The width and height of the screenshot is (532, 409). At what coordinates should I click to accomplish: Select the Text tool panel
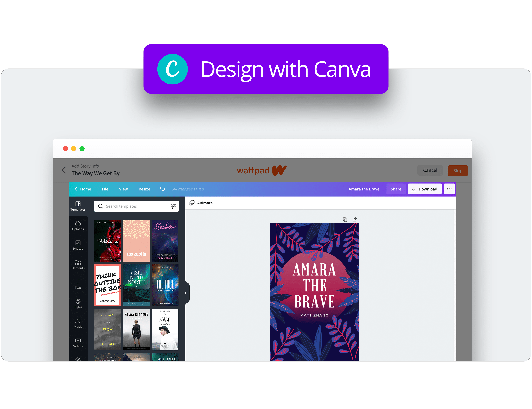point(78,284)
